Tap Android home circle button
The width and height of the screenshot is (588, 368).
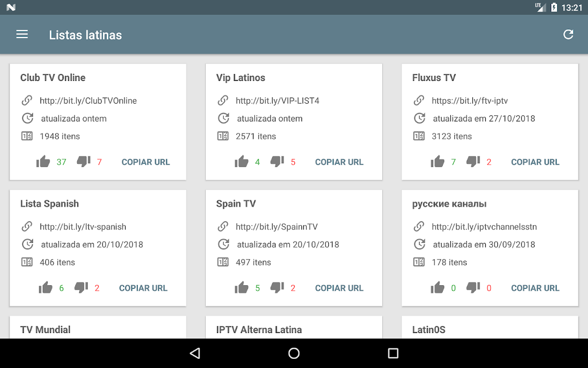pyautogui.click(x=294, y=353)
